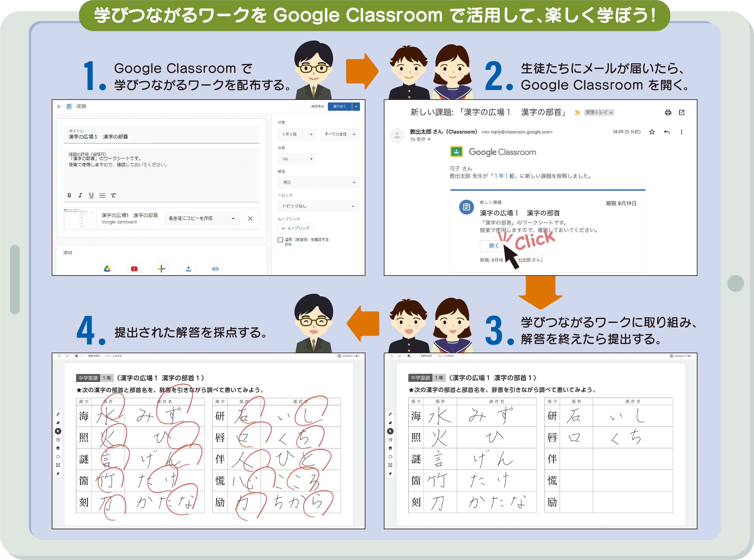
Task: Open the 100 points dropdown
Action: (x=297, y=159)
